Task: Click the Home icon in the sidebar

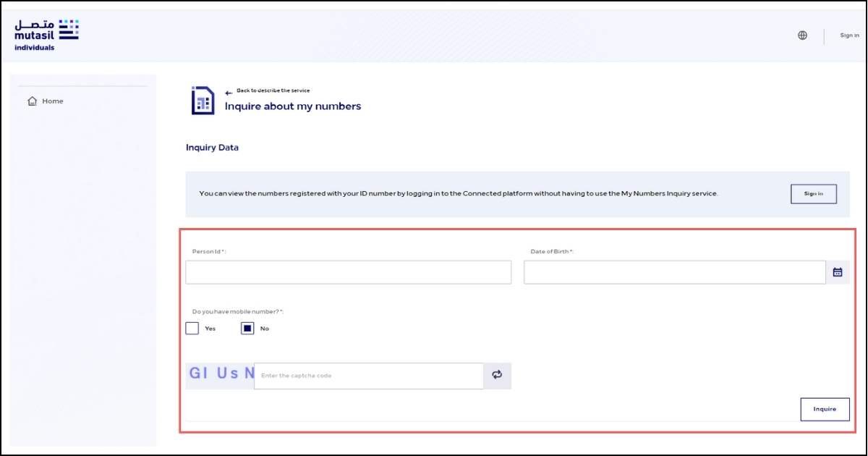Action: tap(31, 101)
